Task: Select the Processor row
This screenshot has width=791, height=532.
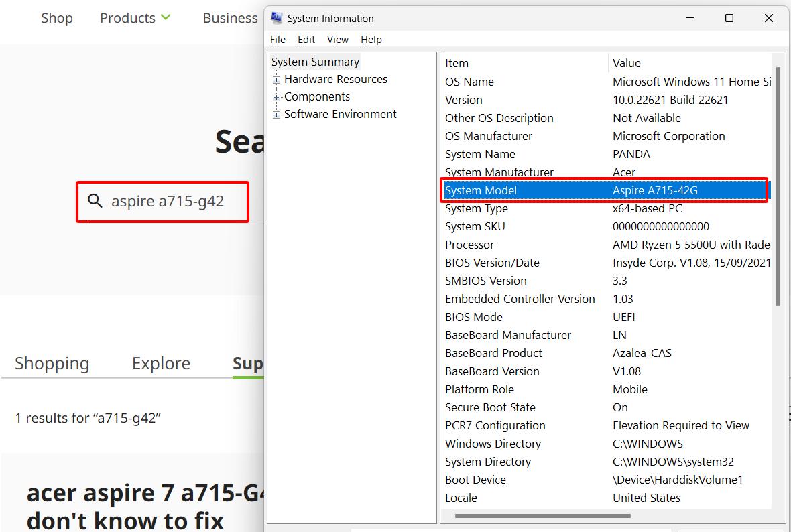Action: click(x=607, y=245)
